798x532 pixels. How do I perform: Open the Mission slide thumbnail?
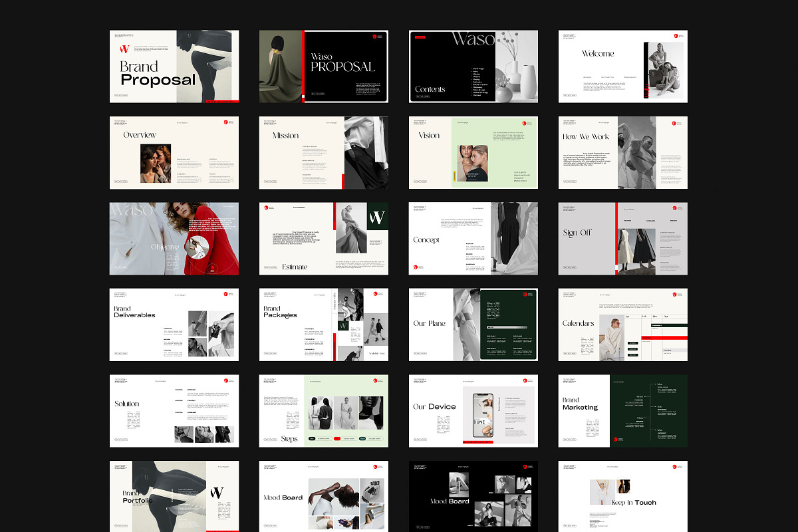point(324,153)
